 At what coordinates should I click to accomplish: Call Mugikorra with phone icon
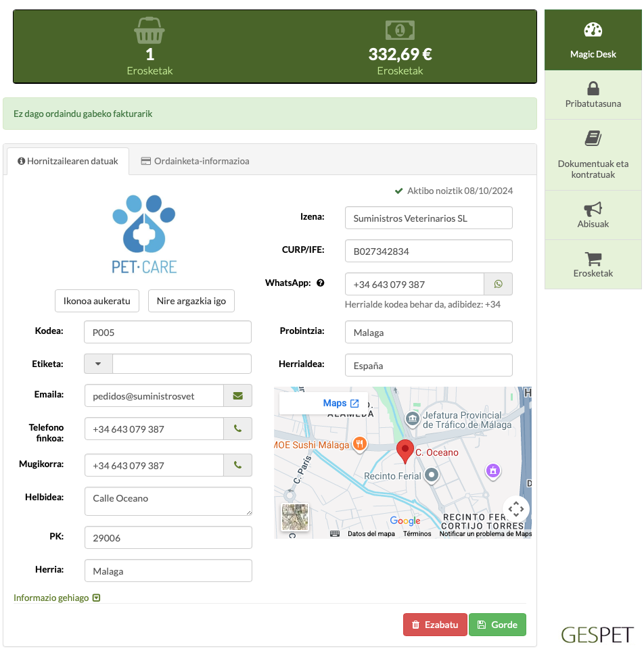237,465
